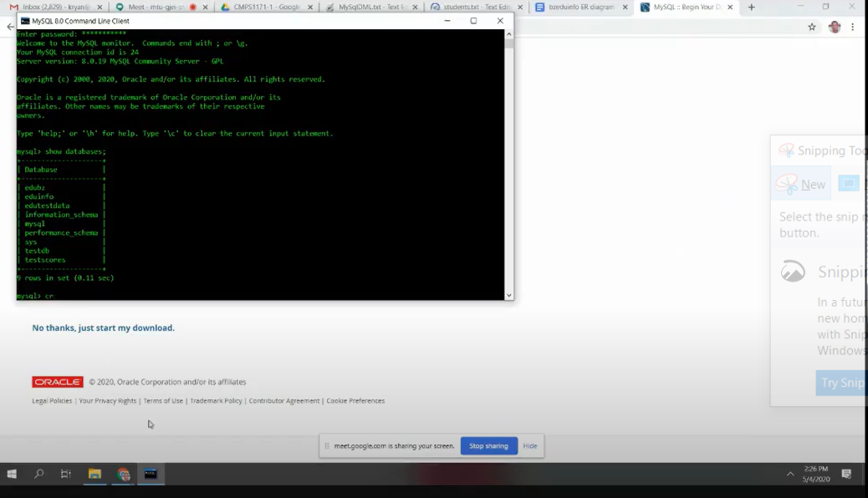Click "No thanks, just start my download" link
Viewport: 868px width, 498px height.
point(103,328)
